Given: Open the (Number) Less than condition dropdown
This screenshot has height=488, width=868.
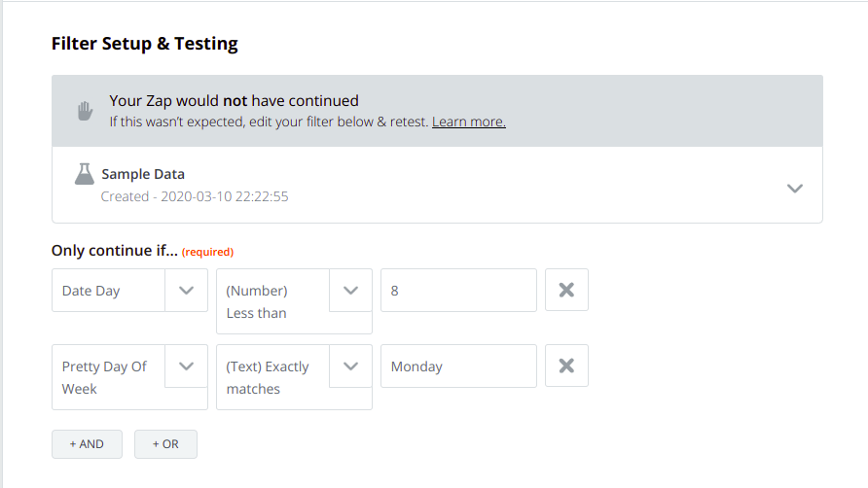Looking at the screenshot, I should pyautogui.click(x=350, y=291).
